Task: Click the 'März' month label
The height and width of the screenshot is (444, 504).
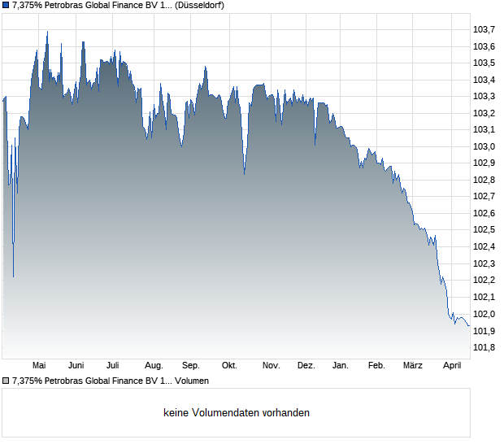Action: point(412,366)
